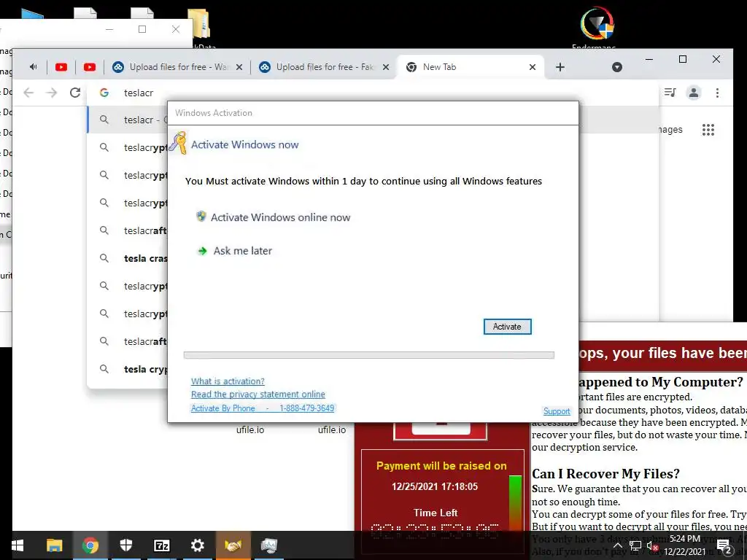Open 7-Zip from the taskbar

[x=161, y=545]
